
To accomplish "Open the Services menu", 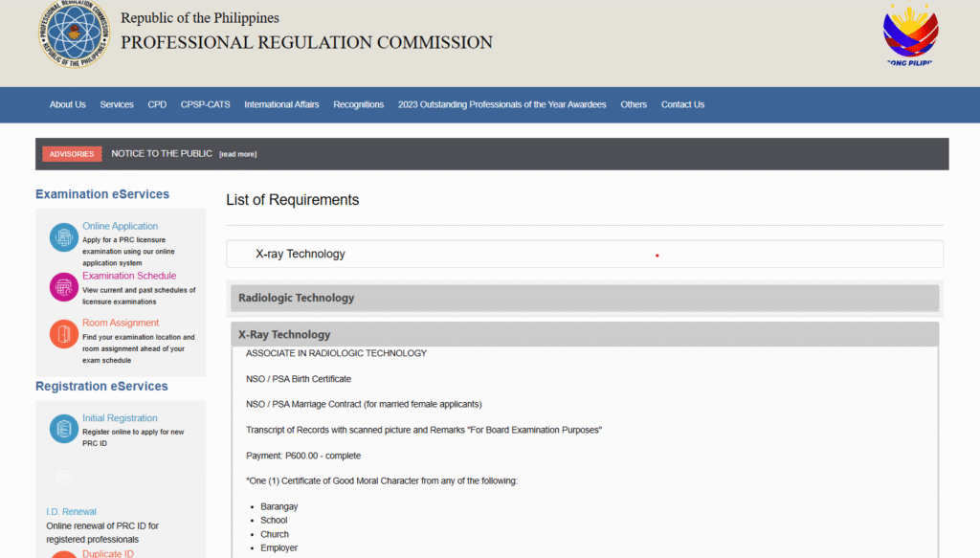I will tap(117, 104).
